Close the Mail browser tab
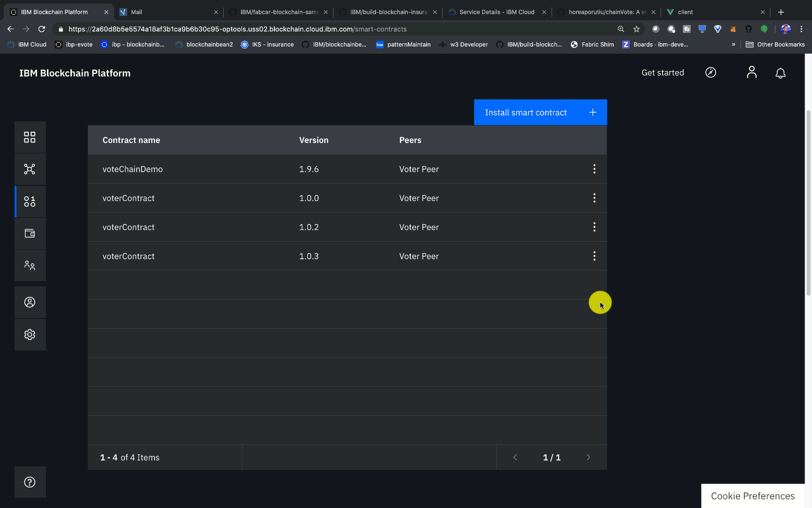812x508 pixels. coord(216,12)
